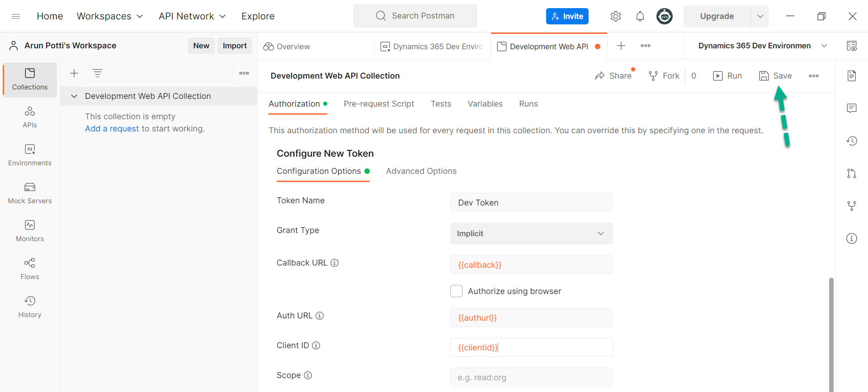Viewport: 868px width, 392px height.
Task: Click Auth URL info icon
Action: tap(320, 316)
